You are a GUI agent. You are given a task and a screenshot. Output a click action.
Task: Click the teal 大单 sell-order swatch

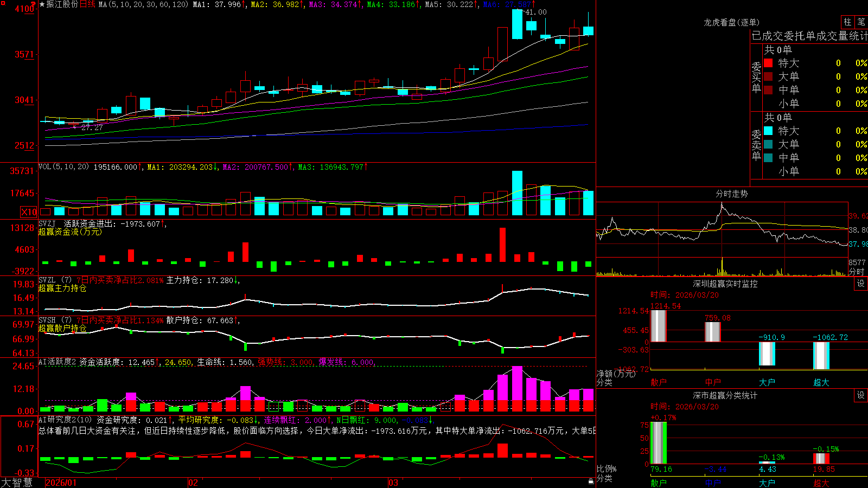[x=768, y=144]
